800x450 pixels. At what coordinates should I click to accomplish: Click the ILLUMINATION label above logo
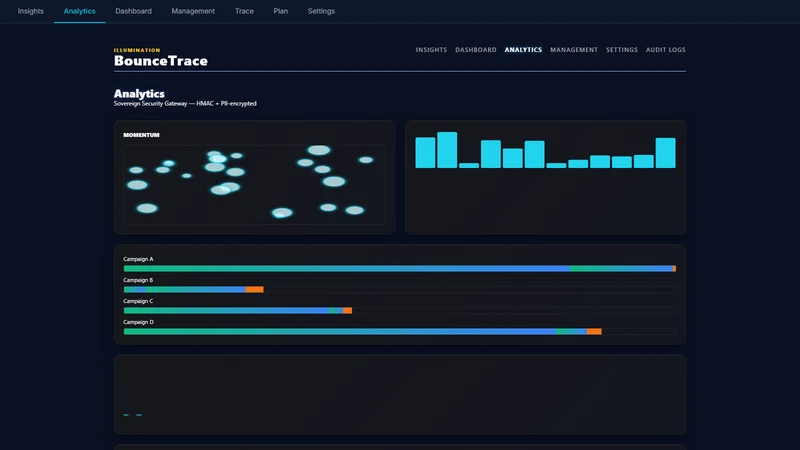137,50
